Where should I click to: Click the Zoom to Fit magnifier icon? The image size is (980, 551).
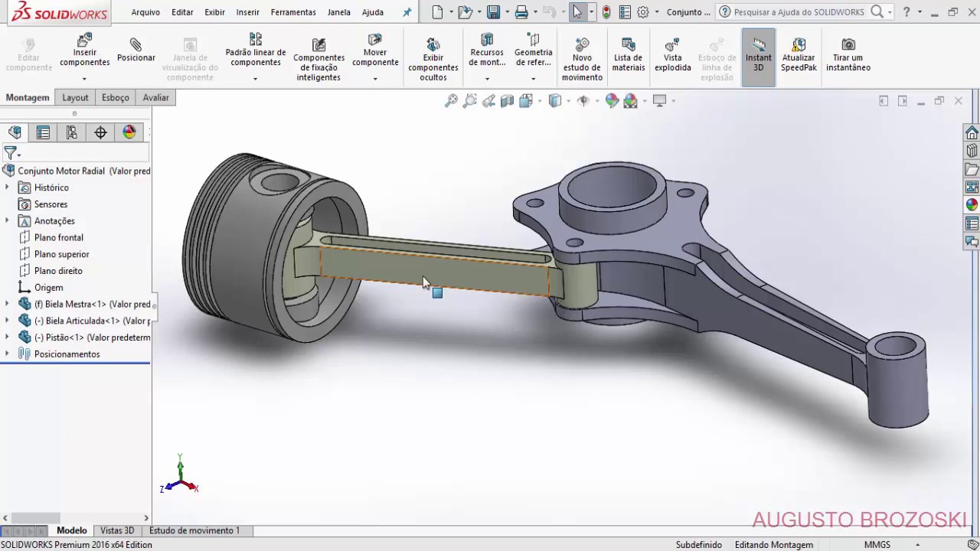[x=451, y=100]
